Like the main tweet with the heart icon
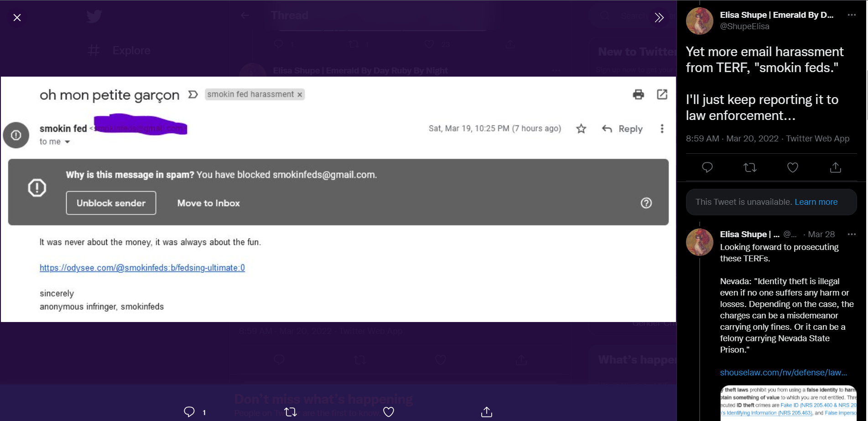This screenshot has height=421, width=868. [x=793, y=167]
